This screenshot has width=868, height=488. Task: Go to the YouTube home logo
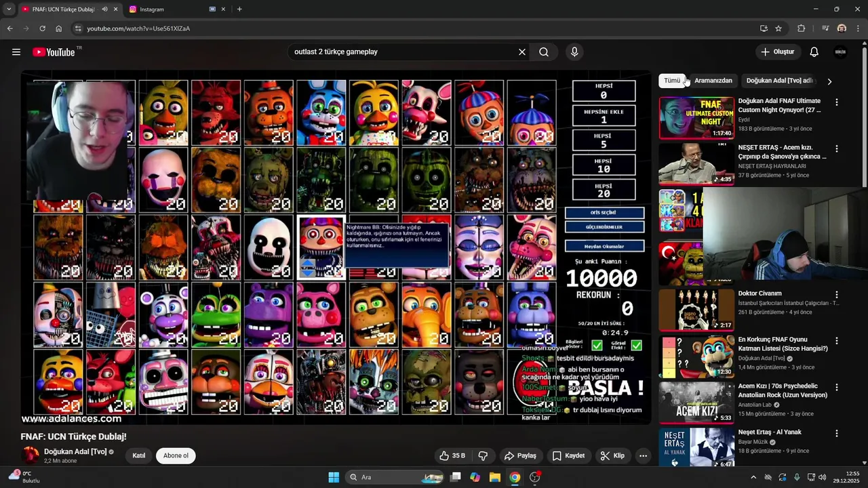54,52
